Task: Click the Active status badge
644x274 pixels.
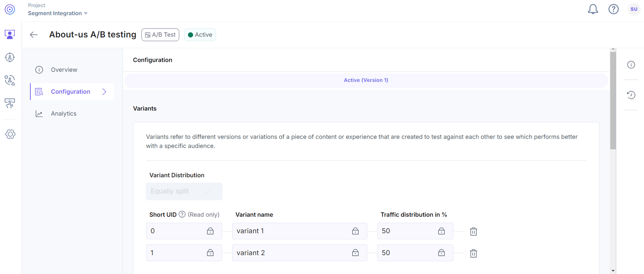Action: pos(200,35)
